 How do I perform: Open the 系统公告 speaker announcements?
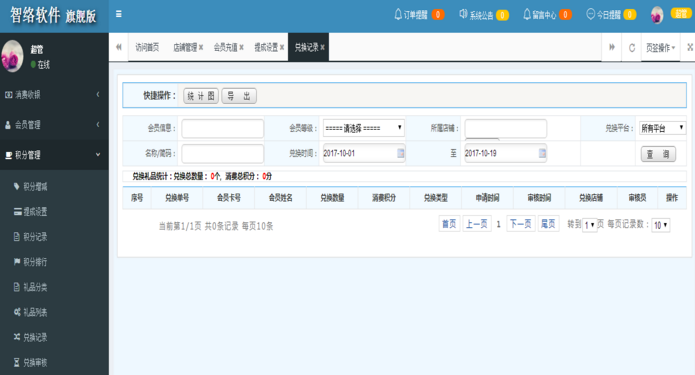pos(463,14)
